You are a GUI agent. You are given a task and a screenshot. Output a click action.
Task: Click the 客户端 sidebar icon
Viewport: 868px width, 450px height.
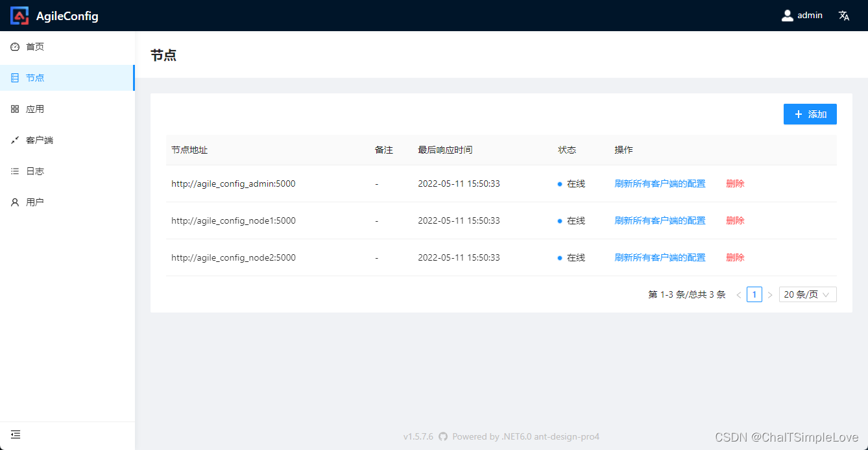tap(15, 139)
